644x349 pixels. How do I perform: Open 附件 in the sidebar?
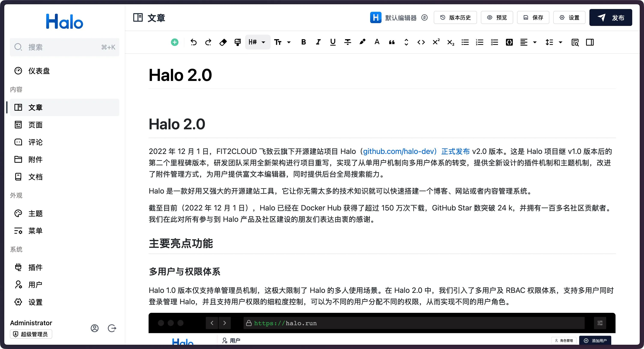point(35,160)
